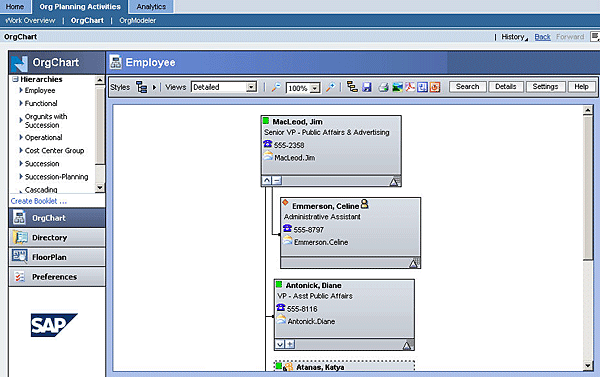The height and width of the screenshot is (377, 600).
Task: Expand the Cost Center Group item
Action: coord(21,150)
